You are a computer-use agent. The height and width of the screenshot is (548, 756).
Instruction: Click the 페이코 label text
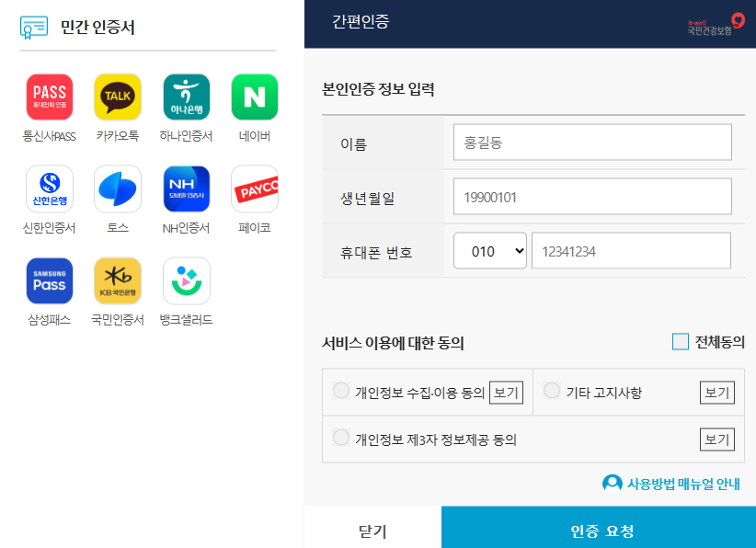pos(255,228)
